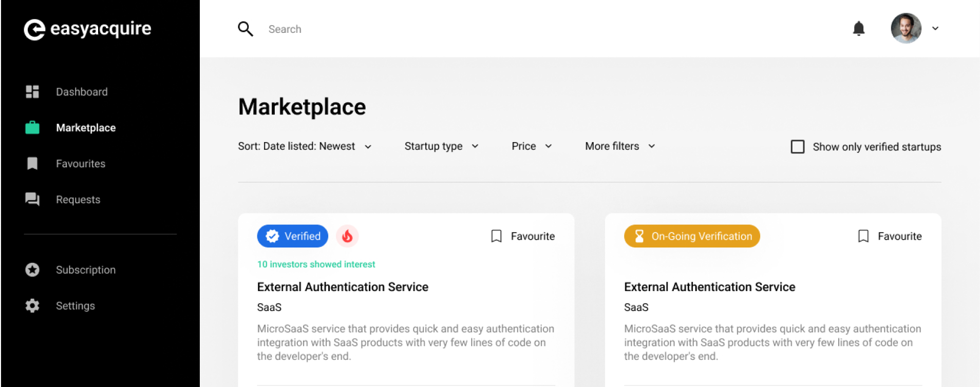This screenshot has width=980, height=387.
Task: Click the blue Verified badge
Action: 293,236
